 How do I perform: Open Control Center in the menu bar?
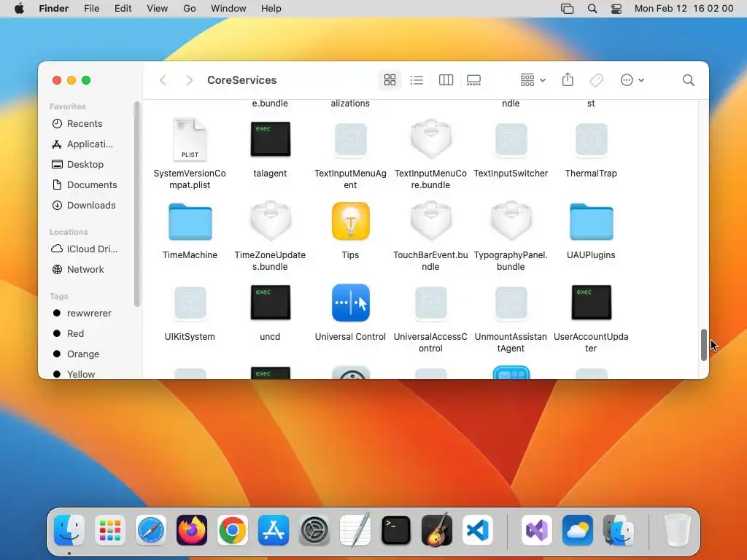pyautogui.click(x=616, y=9)
